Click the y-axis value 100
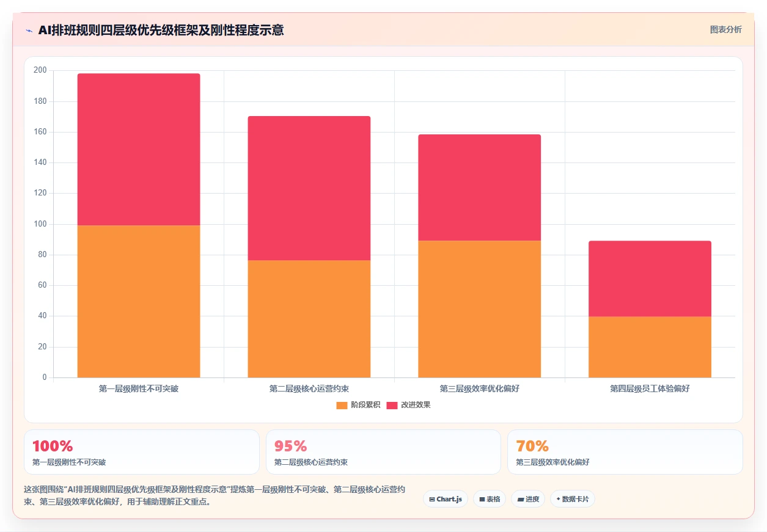Viewport: 767px width, 532px height. [x=40, y=224]
